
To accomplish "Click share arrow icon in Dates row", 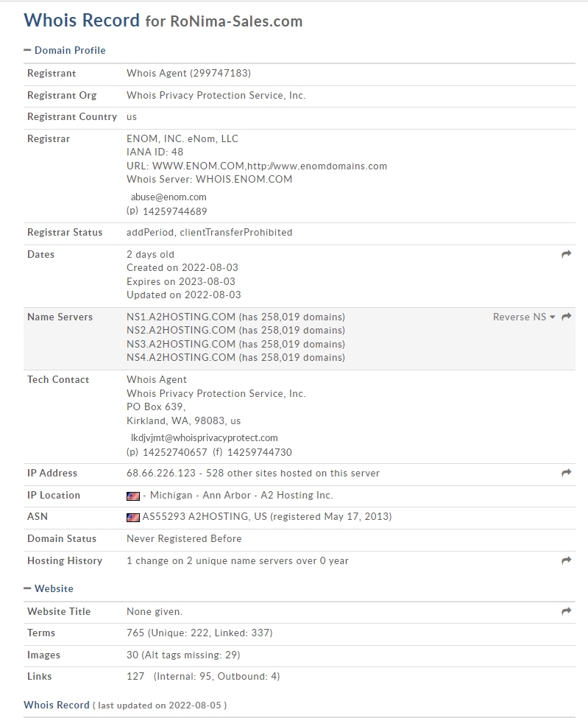I will [567, 254].
